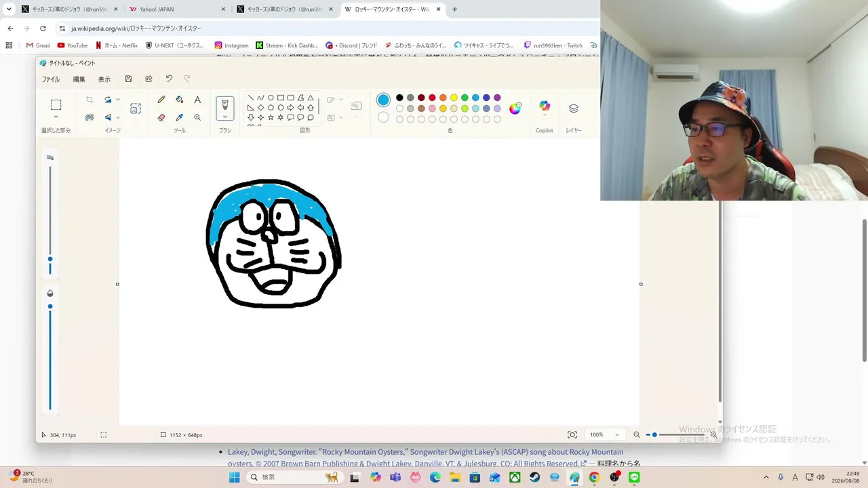
Task: Open Copilot in Paint ribbon
Action: [545, 106]
